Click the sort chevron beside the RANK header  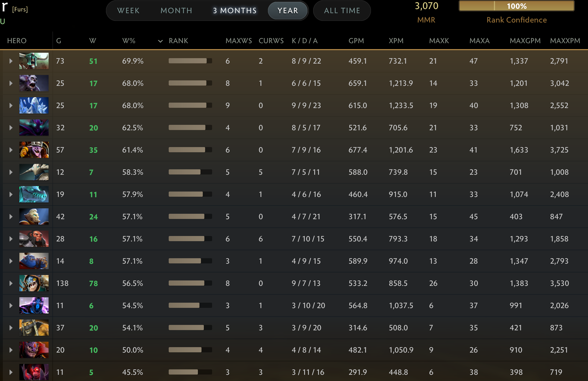[160, 41]
